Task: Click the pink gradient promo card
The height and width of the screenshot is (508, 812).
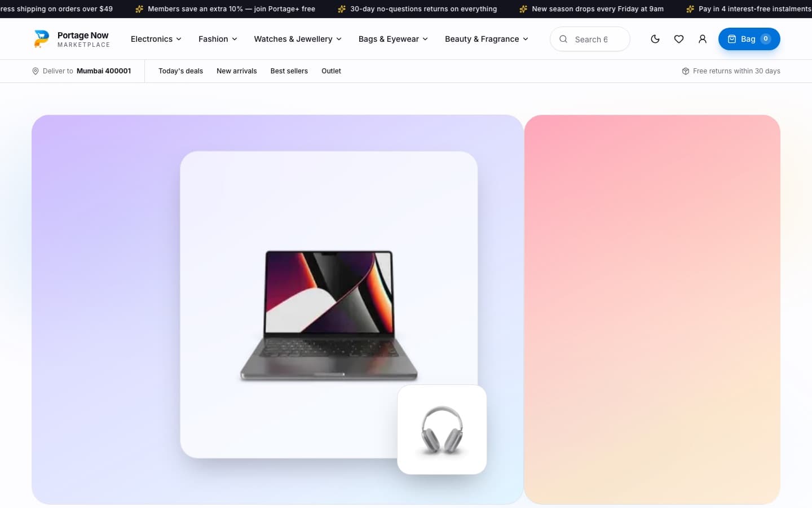Action: tap(652, 309)
